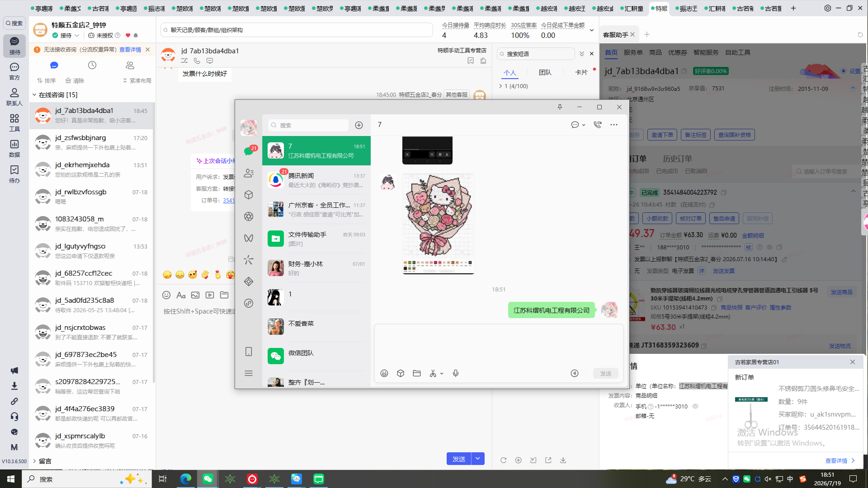Open 待办 in the customer service left sidebar
The width and height of the screenshot is (868, 488).
coord(14,174)
